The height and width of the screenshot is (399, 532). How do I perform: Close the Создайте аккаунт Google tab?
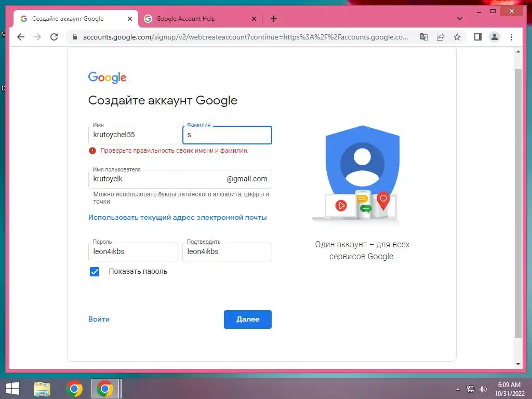point(129,19)
